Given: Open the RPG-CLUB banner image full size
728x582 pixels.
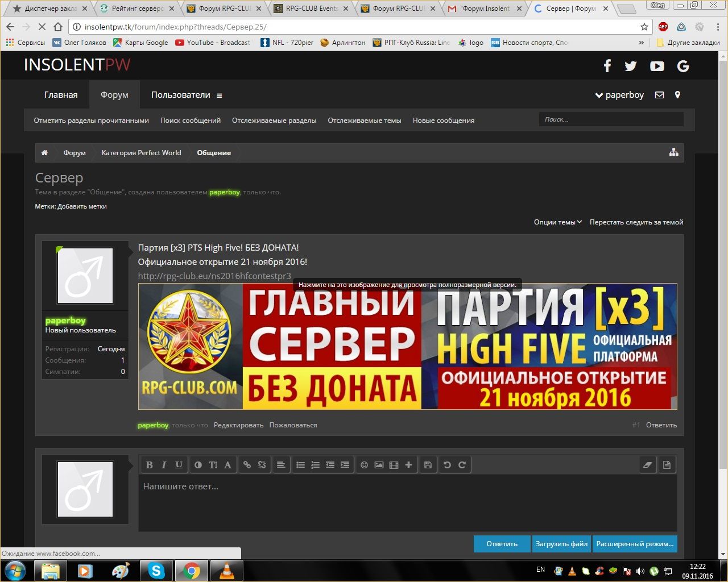Looking at the screenshot, I should pyautogui.click(x=408, y=346).
